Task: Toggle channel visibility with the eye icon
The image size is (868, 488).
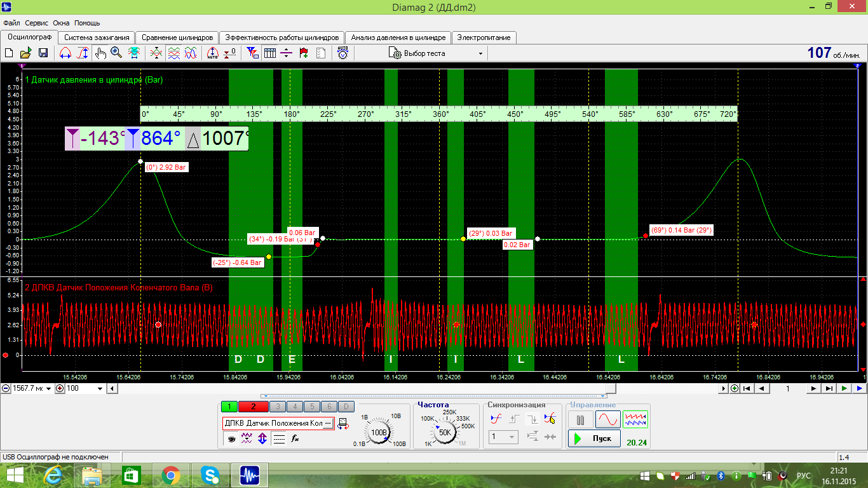Action: pyautogui.click(x=231, y=438)
